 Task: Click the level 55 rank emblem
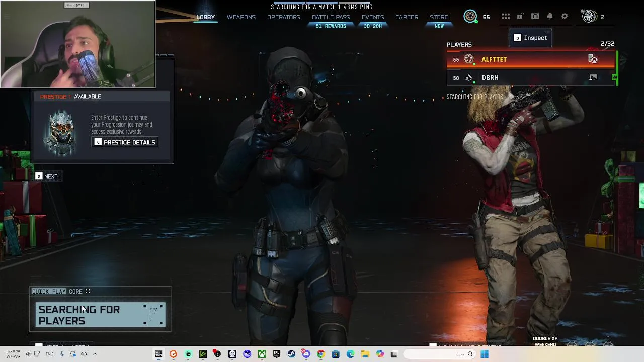(470, 17)
